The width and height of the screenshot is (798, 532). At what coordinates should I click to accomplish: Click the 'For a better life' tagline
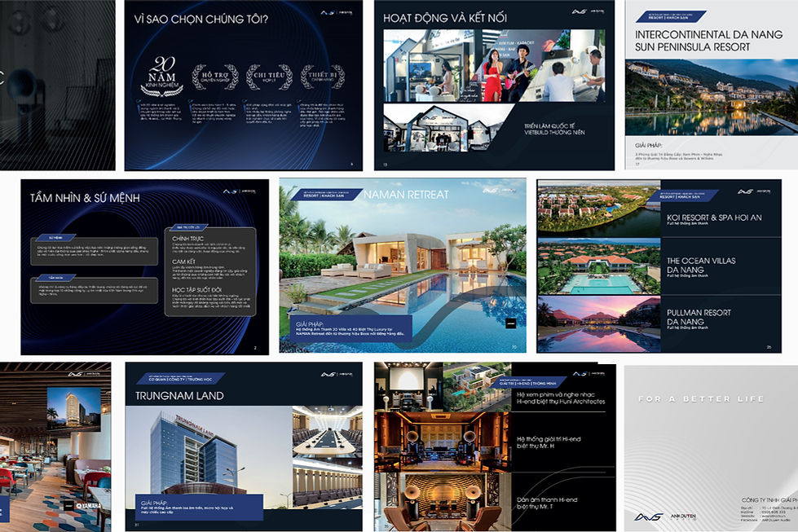[x=701, y=399]
